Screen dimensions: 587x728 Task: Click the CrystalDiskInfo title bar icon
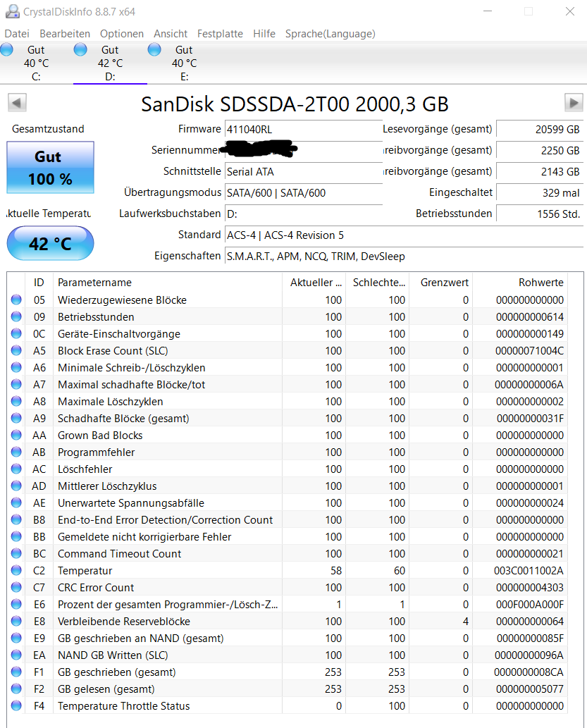pos(13,11)
